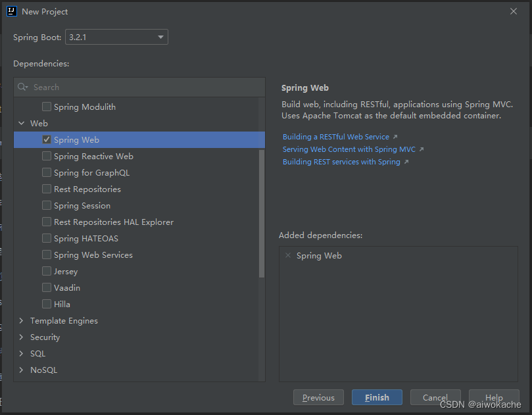Viewport: 532px width, 415px height.
Task: Focus the dependencies Search field
Action: (139, 87)
